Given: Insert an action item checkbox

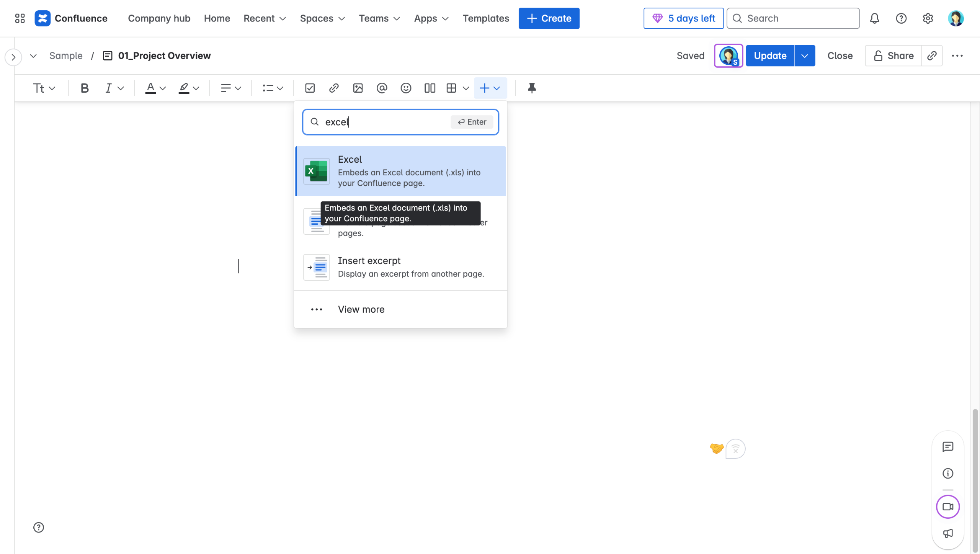Looking at the screenshot, I should 310,88.
